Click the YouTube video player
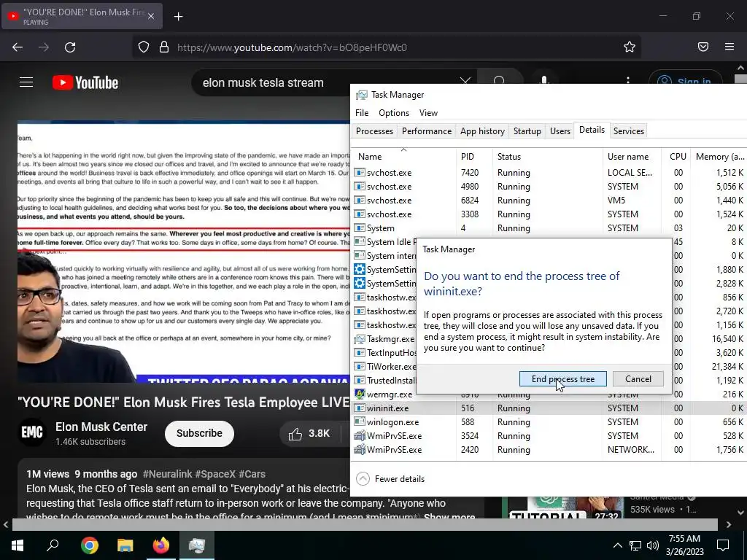 click(183, 252)
